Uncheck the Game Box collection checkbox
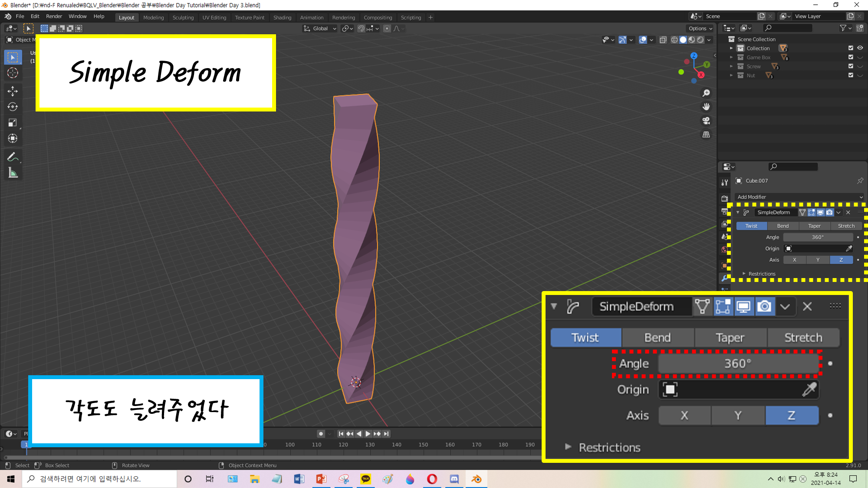868x488 pixels. coord(851,57)
